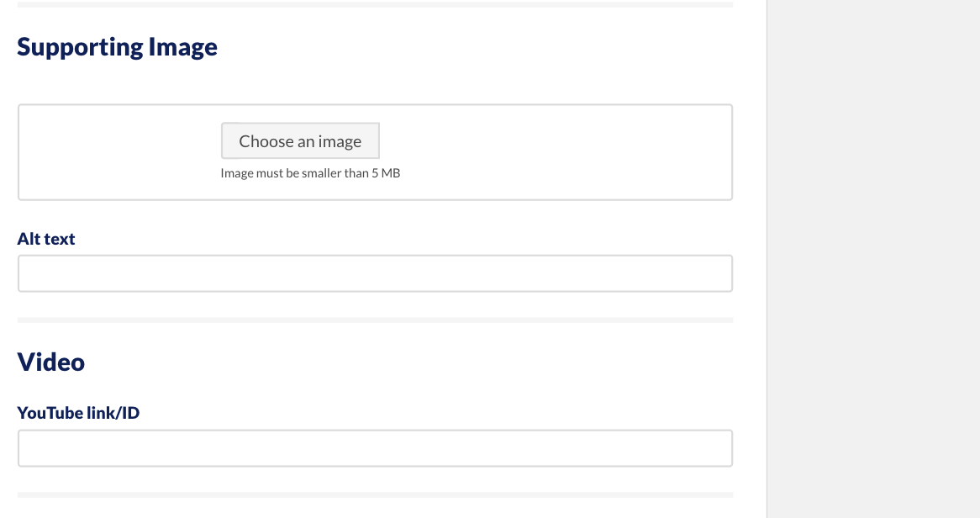
Task: Click the "Image must be smaller than 5 MB" hint
Action: [x=310, y=173]
